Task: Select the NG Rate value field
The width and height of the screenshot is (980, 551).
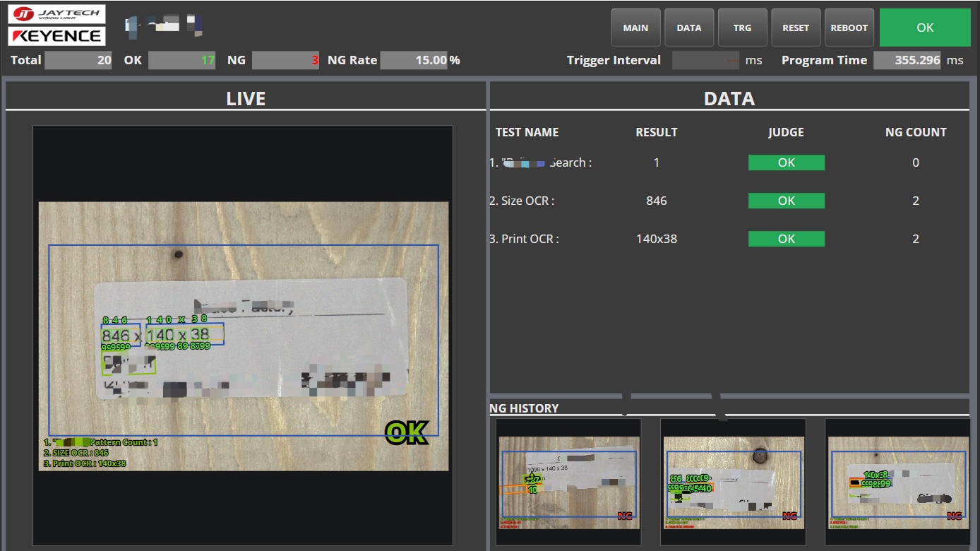Action: [x=415, y=60]
